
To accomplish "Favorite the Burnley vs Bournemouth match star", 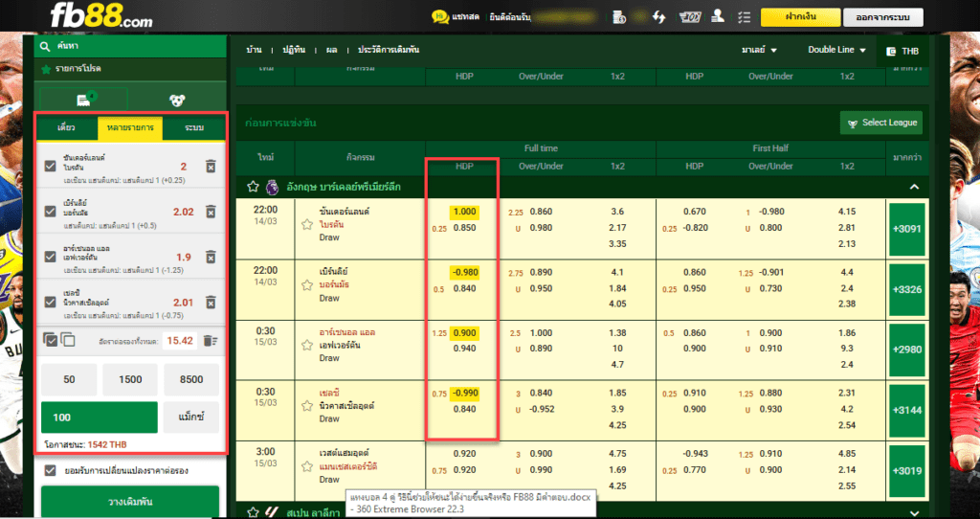I will tap(307, 285).
